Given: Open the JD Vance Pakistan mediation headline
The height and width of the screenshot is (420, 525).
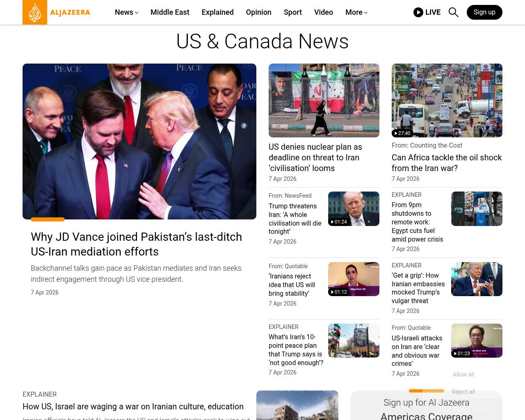Looking at the screenshot, I should 137,244.
